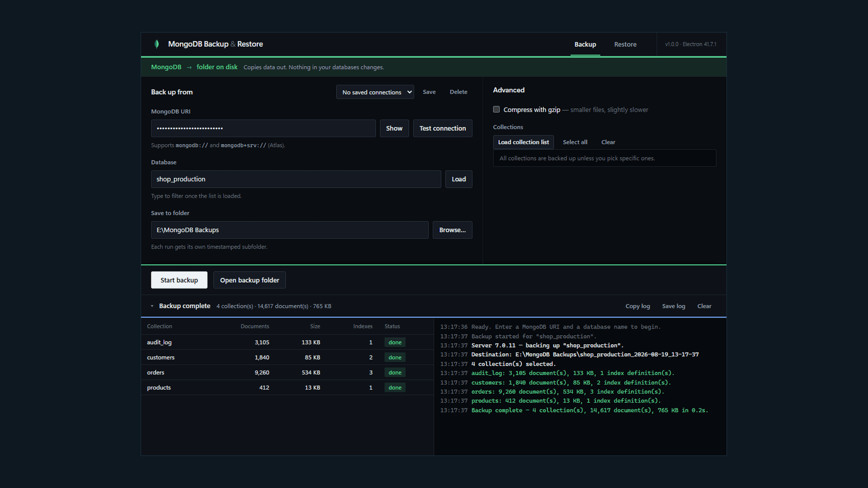
Task: Select the products collection row
Action: pos(287,388)
